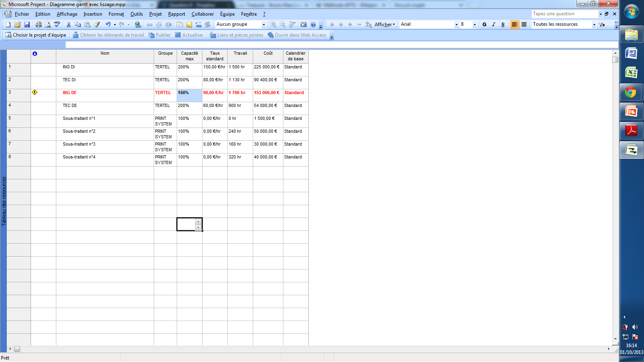This screenshot has width=644, height=362.
Task: Click the horizontal scrollbar thumb at bottom
Action: (17, 349)
